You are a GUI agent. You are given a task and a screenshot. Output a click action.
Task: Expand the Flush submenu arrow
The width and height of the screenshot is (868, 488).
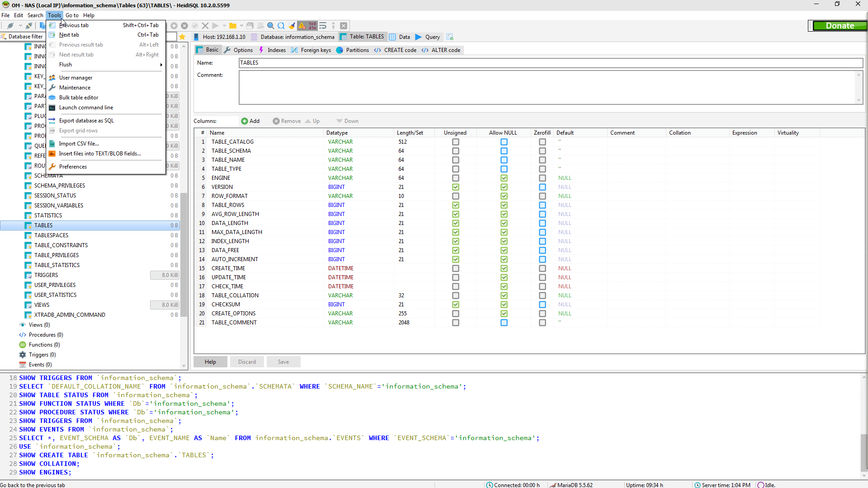tap(161, 65)
